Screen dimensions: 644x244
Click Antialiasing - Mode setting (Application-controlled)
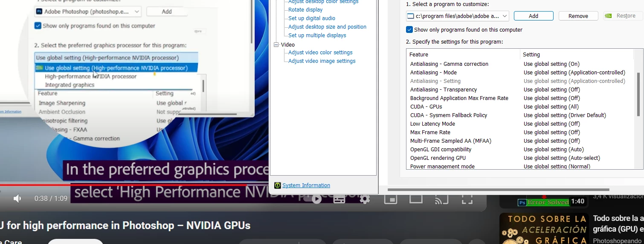click(x=574, y=72)
